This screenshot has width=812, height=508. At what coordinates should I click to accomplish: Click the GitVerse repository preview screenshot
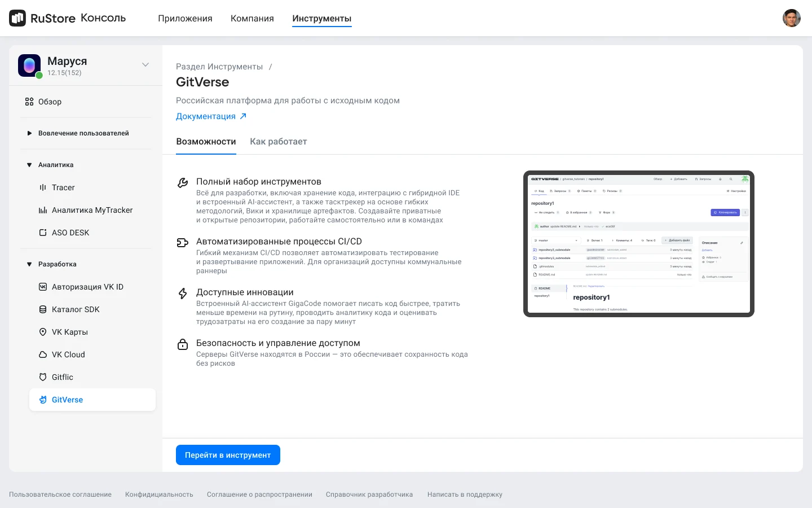[639, 244]
